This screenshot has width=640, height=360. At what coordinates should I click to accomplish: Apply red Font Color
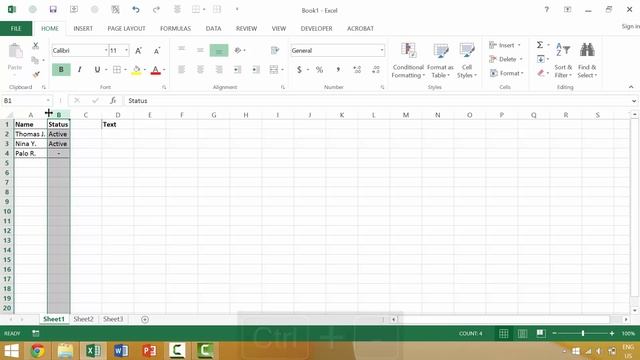(156, 70)
